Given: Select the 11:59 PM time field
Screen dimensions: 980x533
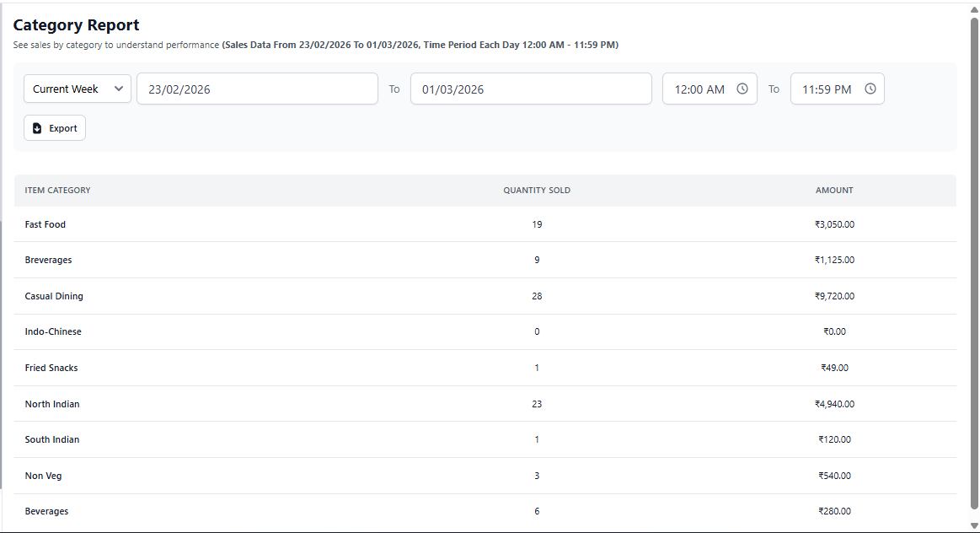Looking at the screenshot, I should [832, 89].
